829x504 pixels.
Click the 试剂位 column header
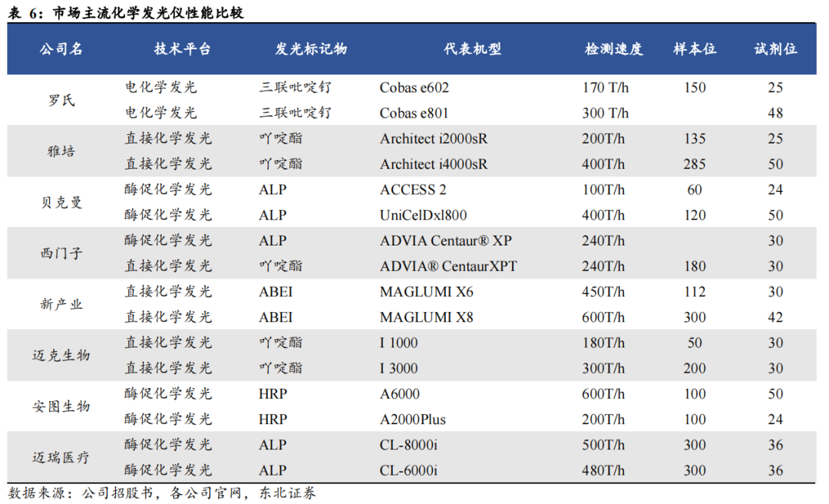click(x=775, y=49)
